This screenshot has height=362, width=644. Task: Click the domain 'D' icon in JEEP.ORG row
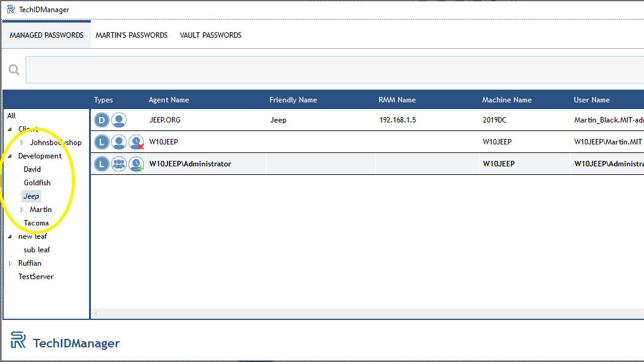[x=102, y=120]
